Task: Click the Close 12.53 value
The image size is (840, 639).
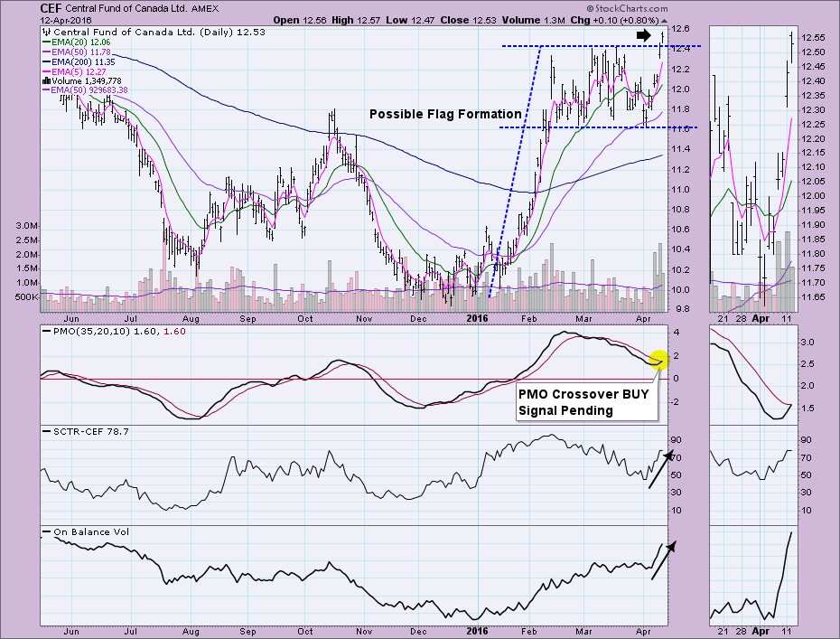Action: tap(469, 21)
